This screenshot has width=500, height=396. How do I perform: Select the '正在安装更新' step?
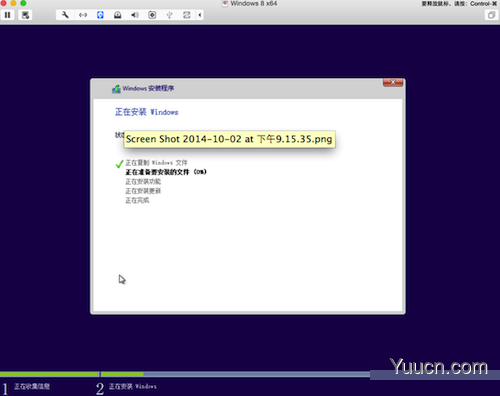click(143, 191)
